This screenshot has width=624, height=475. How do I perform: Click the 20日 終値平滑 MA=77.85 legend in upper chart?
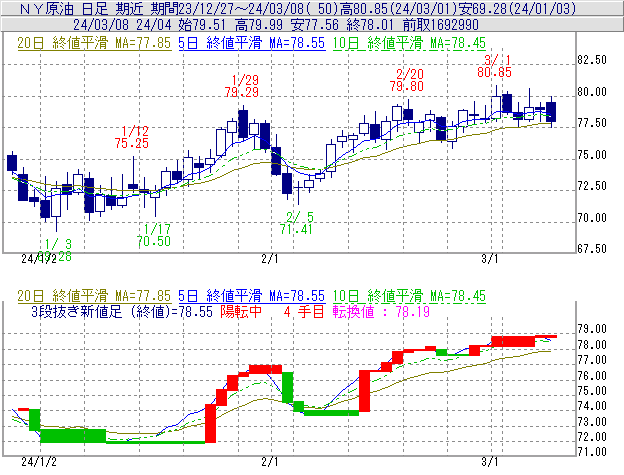coord(94,43)
